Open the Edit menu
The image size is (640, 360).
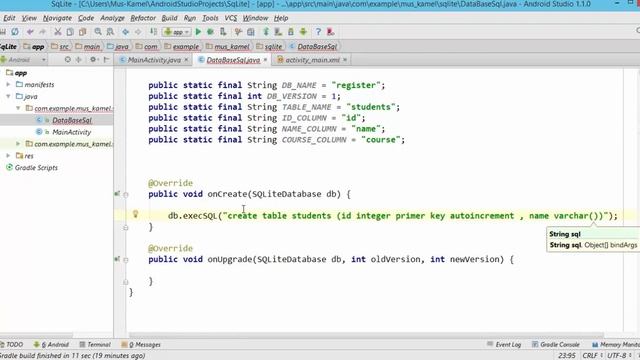pyautogui.click(x=9, y=18)
